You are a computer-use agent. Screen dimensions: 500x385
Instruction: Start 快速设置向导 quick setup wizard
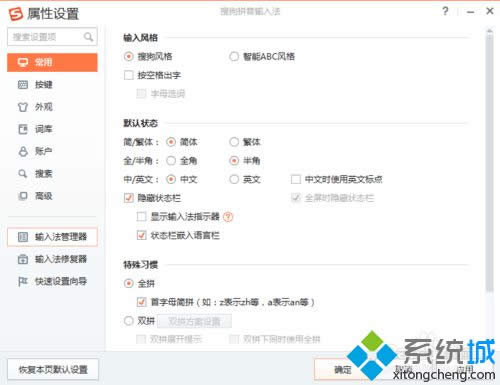[x=52, y=281]
